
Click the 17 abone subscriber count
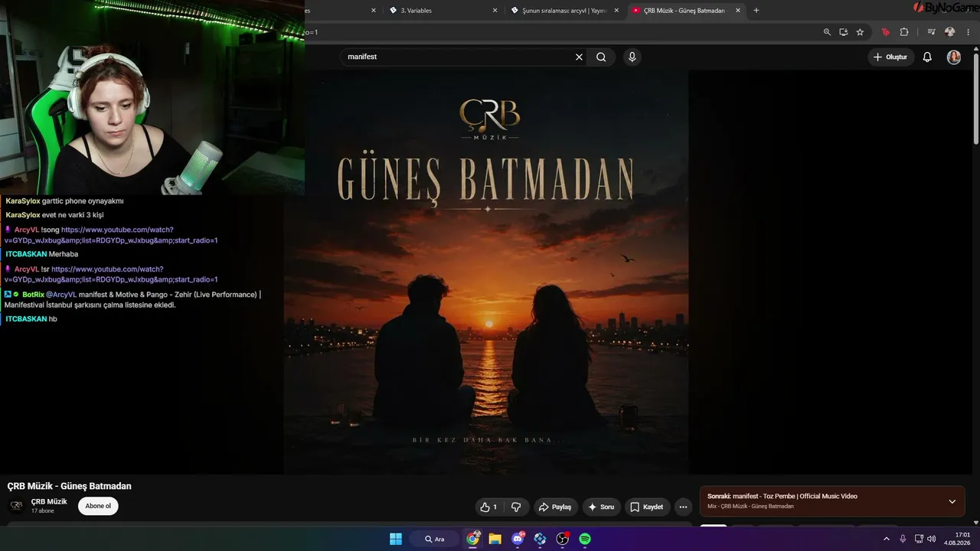43,510
